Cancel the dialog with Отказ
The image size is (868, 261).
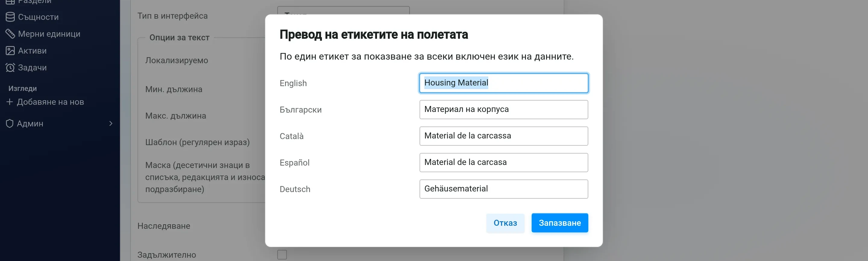[505, 223]
